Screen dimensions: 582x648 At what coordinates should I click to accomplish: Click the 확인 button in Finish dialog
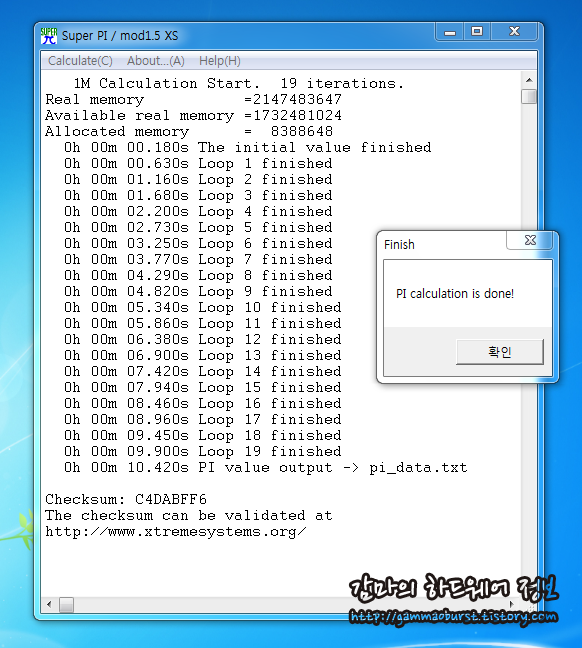pos(500,352)
